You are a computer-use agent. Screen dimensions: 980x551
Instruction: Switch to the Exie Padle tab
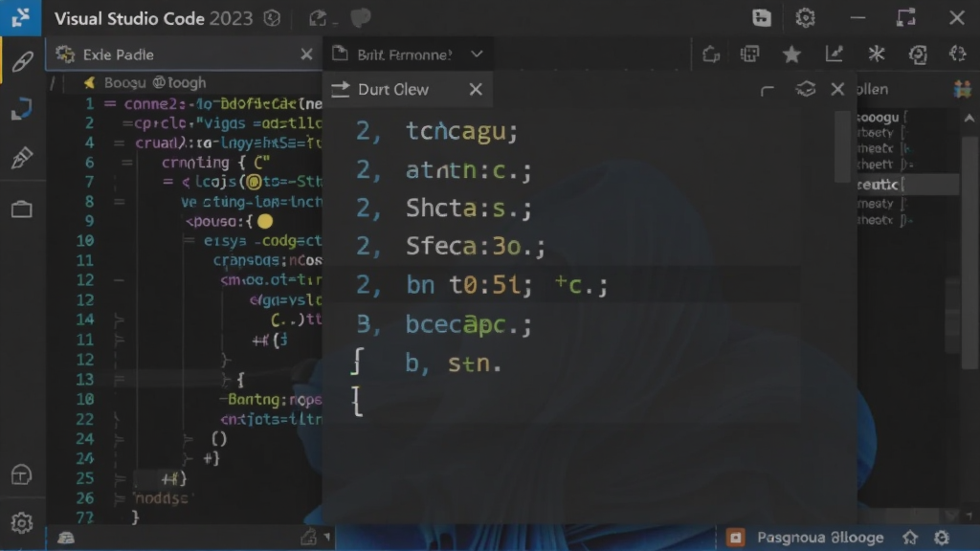pyautogui.click(x=184, y=55)
